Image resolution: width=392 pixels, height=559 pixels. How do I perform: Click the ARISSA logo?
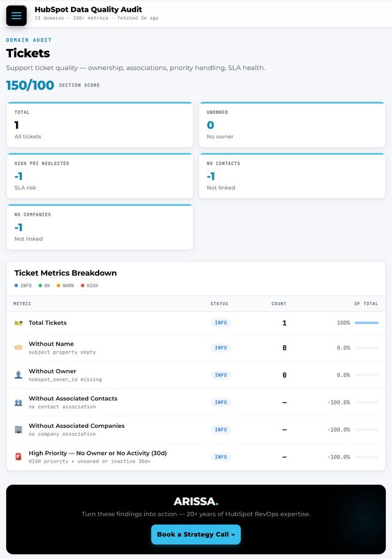click(195, 501)
